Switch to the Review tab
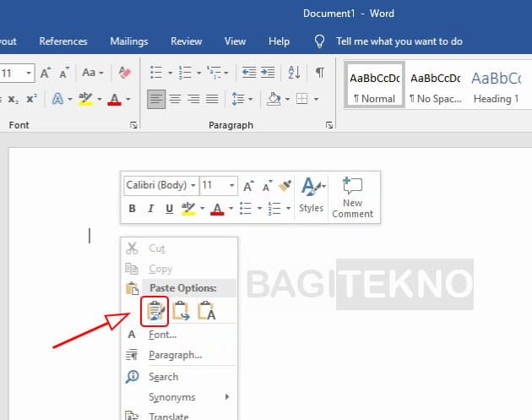532x420 pixels. click(x=187, y=41)
